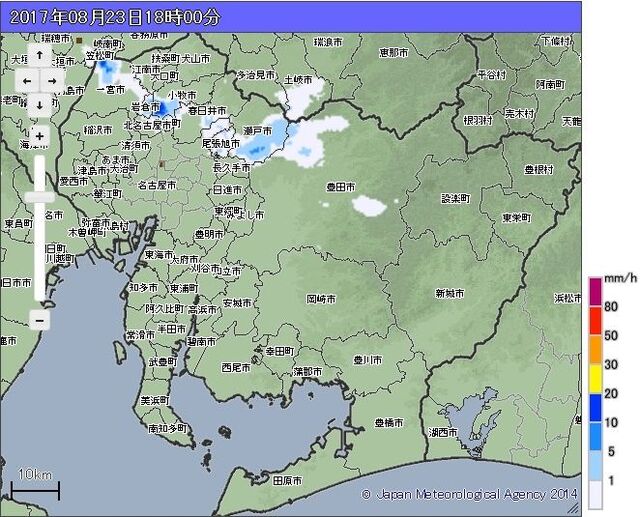Click the Japan Meteorological Agency 2014 copyright text

pos(469,495)
